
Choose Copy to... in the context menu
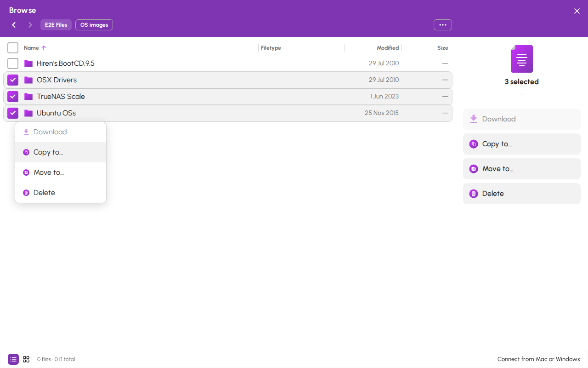click(61, 152)
